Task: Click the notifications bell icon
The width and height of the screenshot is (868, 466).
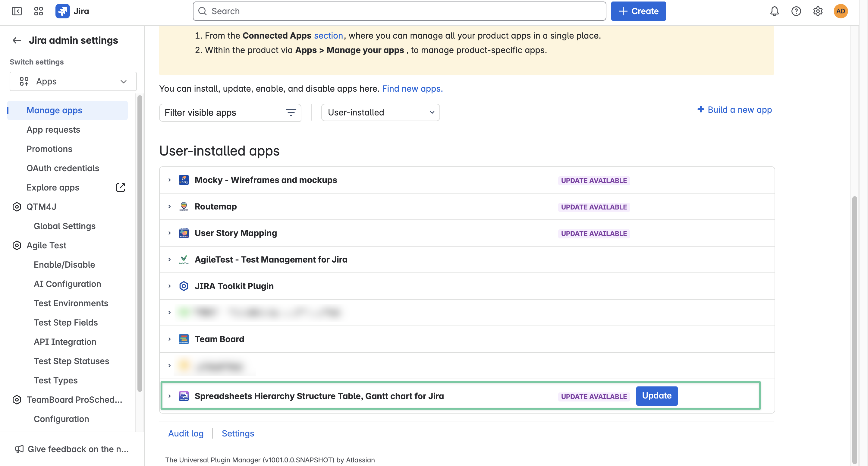Action: (x=774, y=11)
